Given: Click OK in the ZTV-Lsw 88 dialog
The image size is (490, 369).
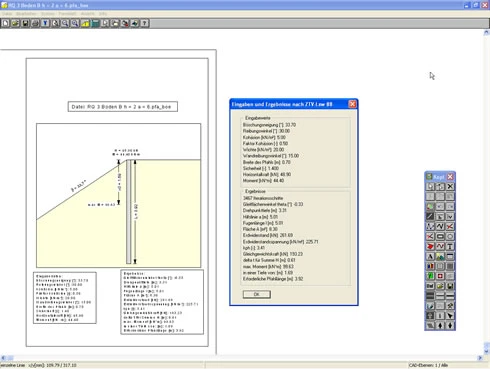Looking at the screenshot, I should 257,294.
